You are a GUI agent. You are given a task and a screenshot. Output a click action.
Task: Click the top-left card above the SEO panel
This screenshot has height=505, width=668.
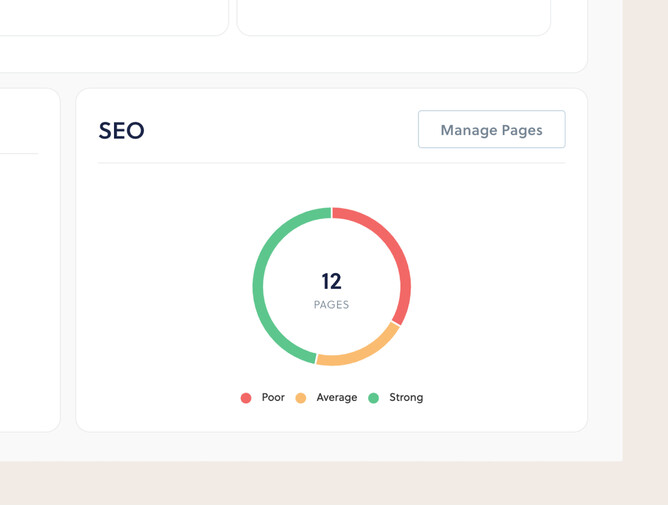coord(110,15)
